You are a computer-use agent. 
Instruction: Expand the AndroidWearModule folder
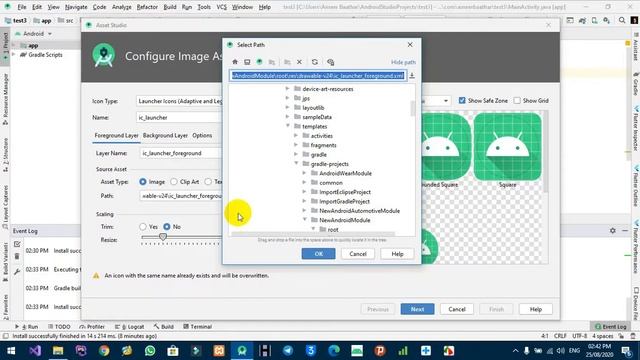[304, 173]
